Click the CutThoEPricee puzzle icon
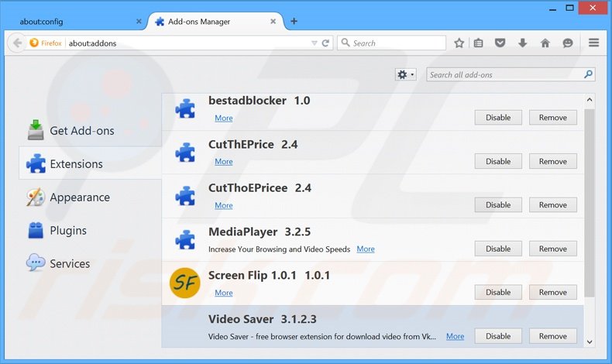This screenshot has width=612, height=364. [185, 196]
